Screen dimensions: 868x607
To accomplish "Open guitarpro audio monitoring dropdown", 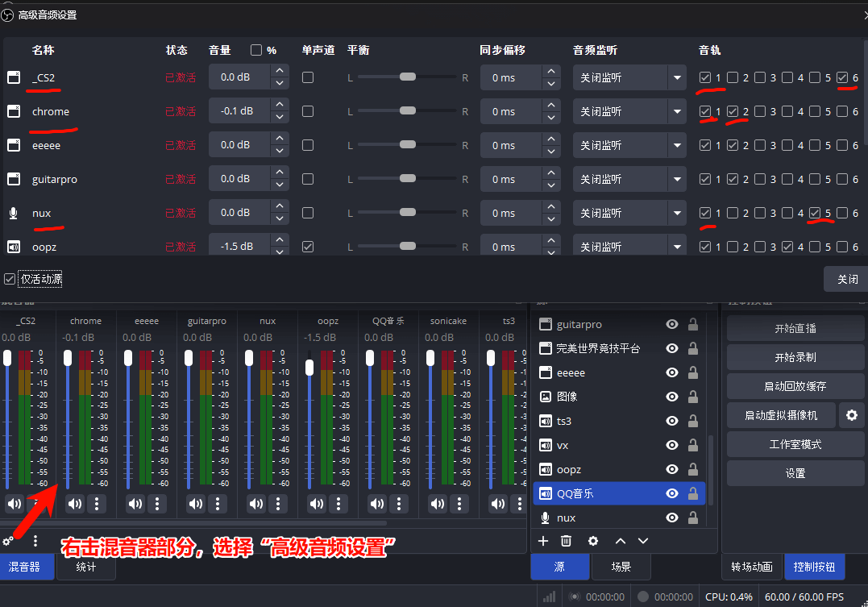I will point(629,179).
